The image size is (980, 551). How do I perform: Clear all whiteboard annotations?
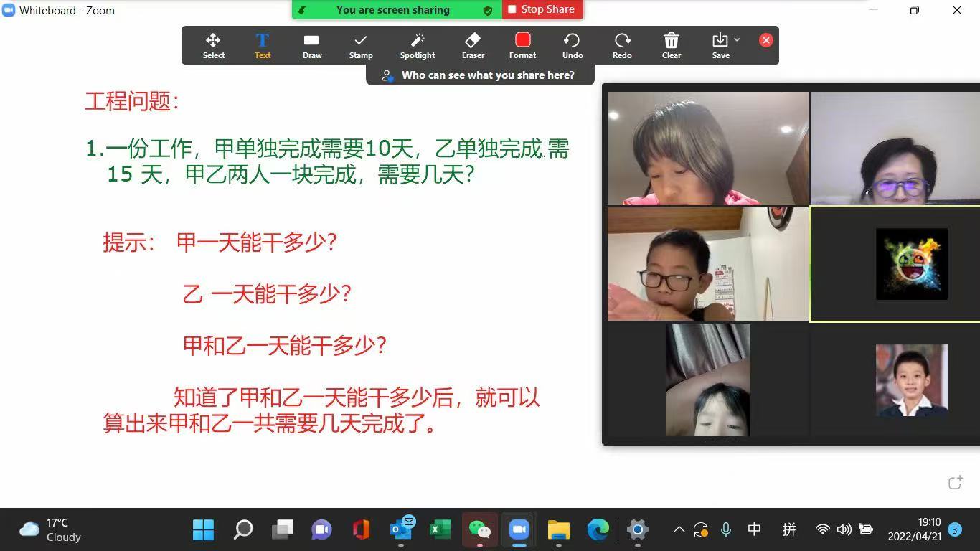671,44
